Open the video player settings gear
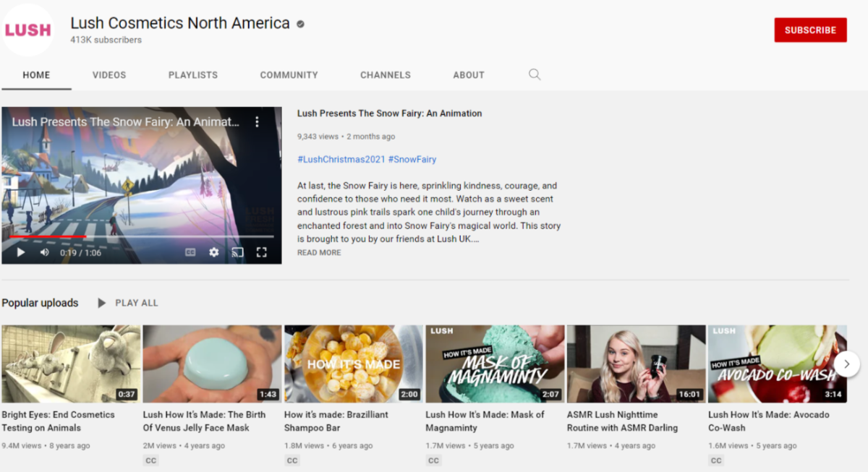Viewport: 868px width, 472px height. tap(213, 252)
